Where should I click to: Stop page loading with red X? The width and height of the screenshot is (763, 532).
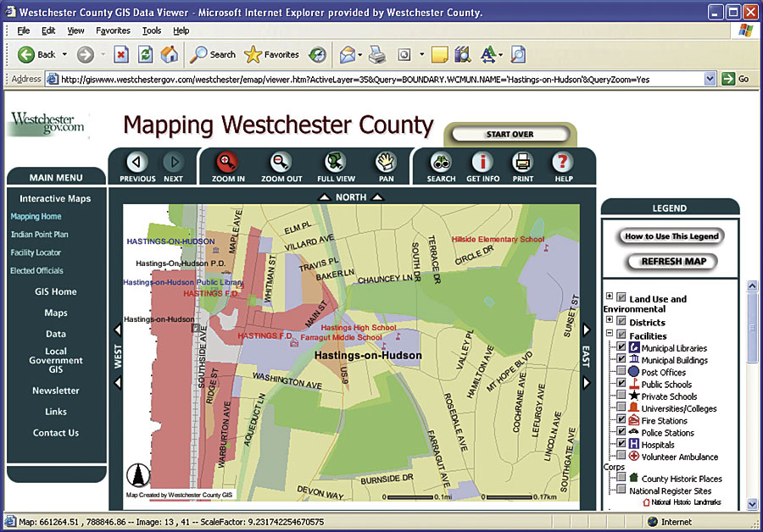click(121, 54)
